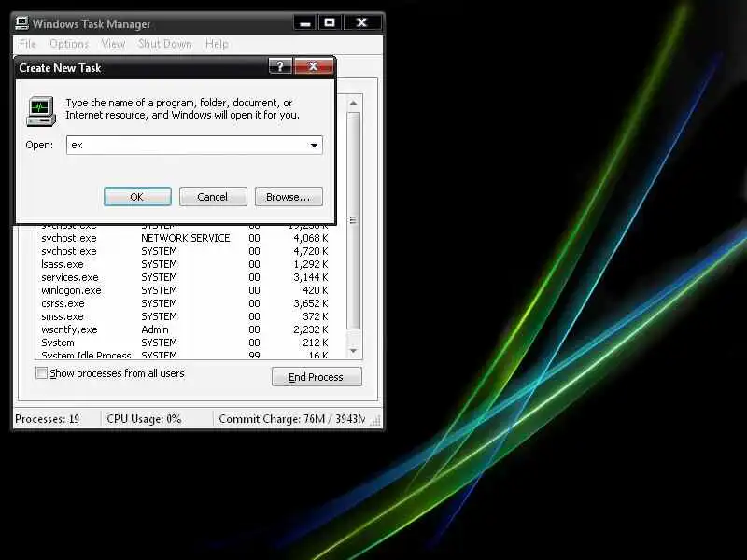Open the View menu
747x560 pixels.
(x=113, y=44)
